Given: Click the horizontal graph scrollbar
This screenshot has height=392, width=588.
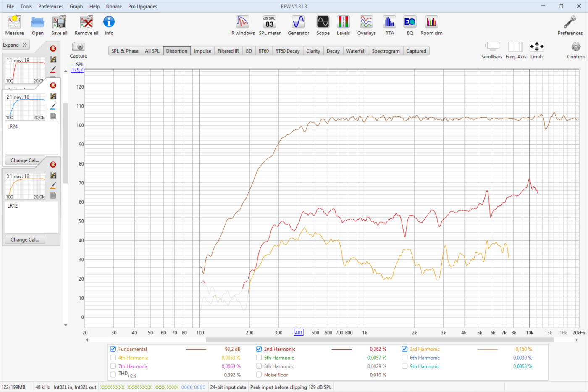Looking at the screenshot, I should (x=378, y=340).
